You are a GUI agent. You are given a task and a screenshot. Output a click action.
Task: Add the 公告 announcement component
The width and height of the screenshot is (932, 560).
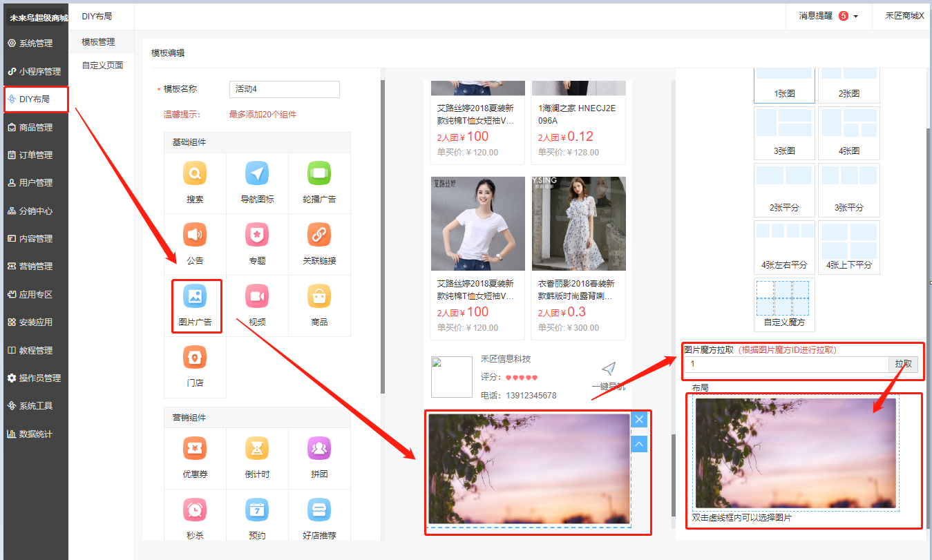[x=195, y=244]
